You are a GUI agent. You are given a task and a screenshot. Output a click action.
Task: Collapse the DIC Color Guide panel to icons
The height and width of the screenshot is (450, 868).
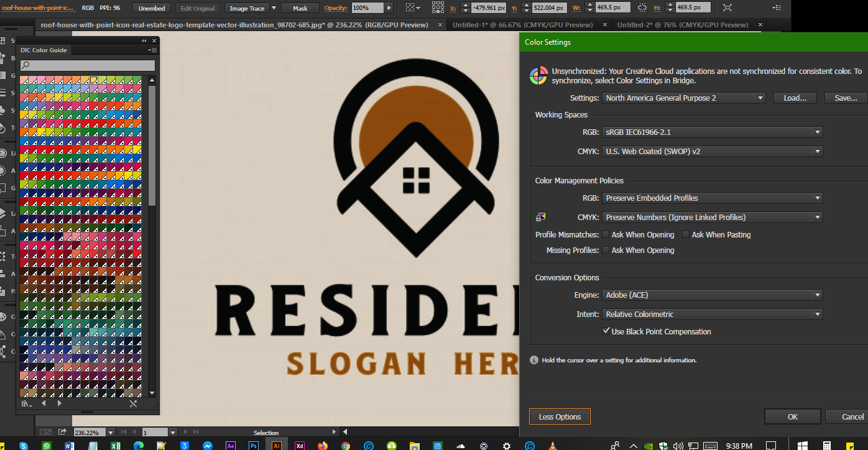click(144, 40)
